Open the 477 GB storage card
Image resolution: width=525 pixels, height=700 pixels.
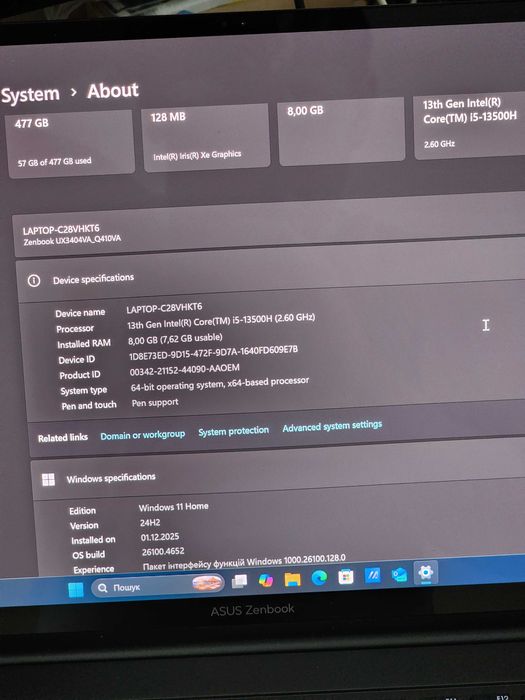coord(70,144)
